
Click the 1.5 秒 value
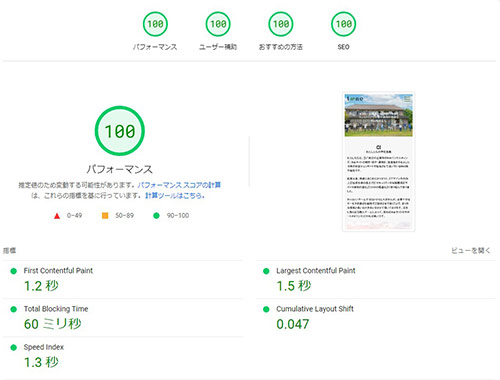(x=294, y=286)
